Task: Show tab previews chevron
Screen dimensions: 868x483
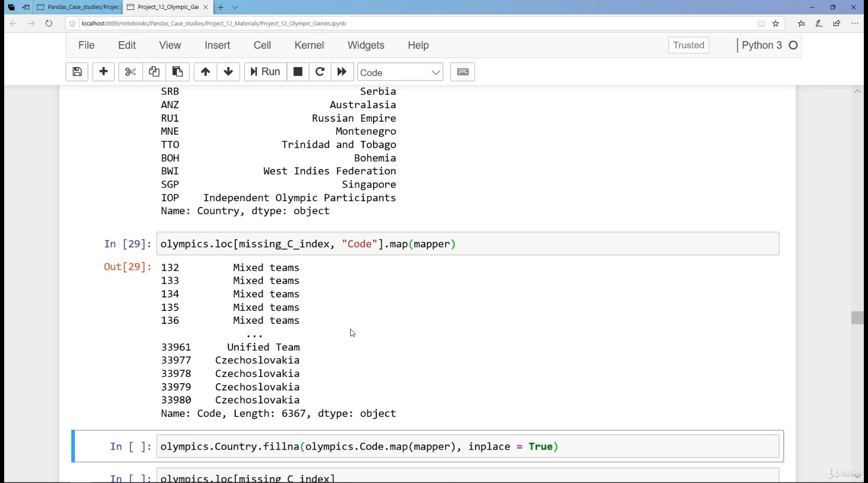Action: (235, 7)
